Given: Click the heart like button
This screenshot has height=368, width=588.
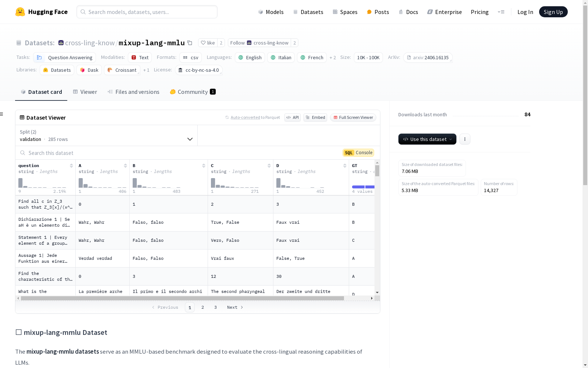Looking at the screenshot, I should pyautogui.click(x=208, y=43).
